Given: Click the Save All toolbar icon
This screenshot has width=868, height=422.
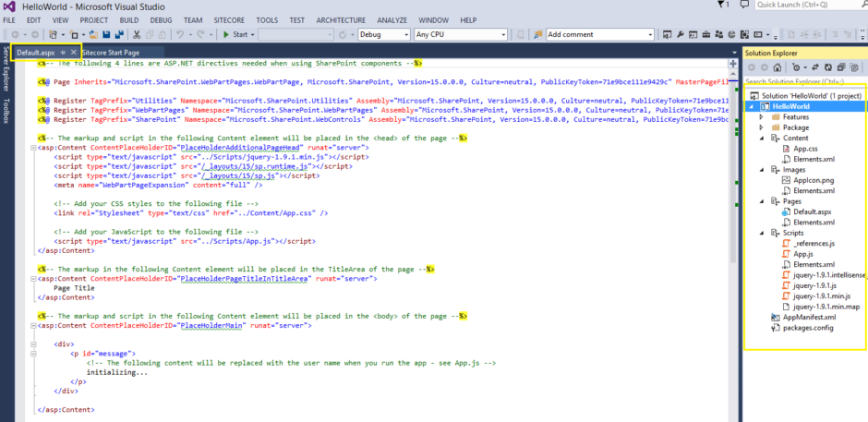Looking at the screenshot, I should [x=119, y=35].
